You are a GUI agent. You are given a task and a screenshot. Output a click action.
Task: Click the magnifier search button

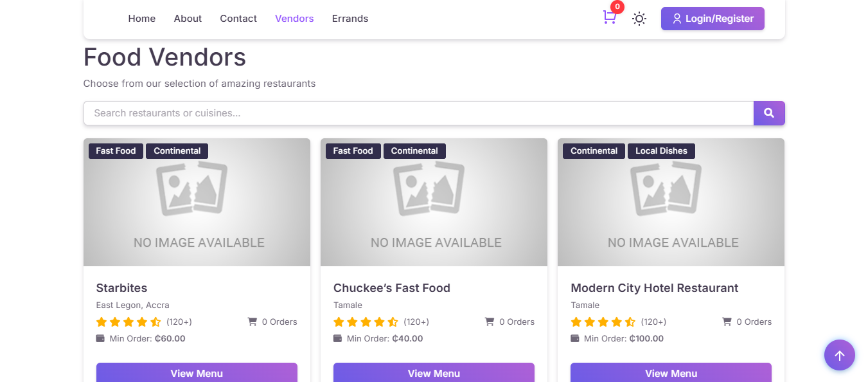768,113
